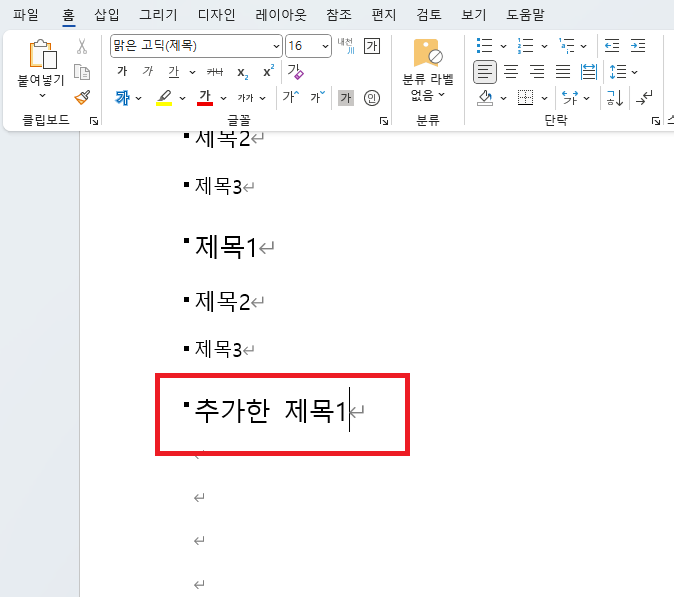The image size is (674, 597).
Task: Toggle Strikethrough formatting
Action: pos(214,72)
